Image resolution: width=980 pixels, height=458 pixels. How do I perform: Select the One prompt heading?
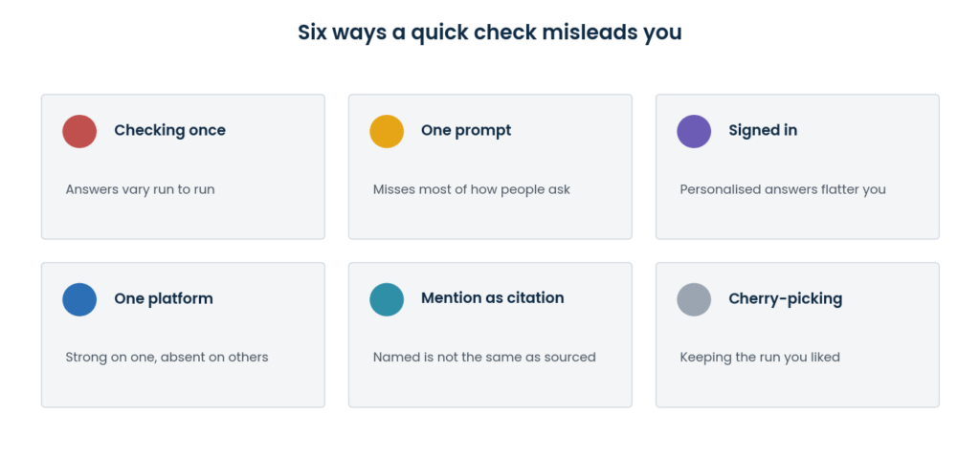[466, 130]
